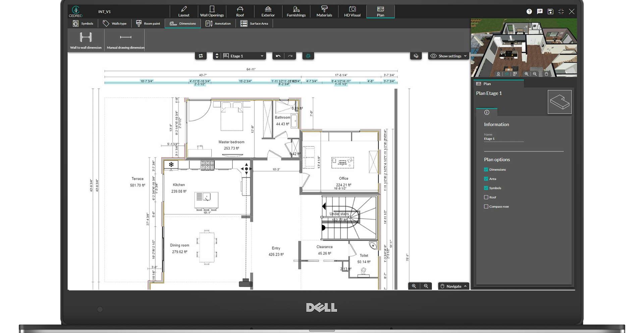Open the Etage 1 floor dropdown
644x333 pixels.
pyautogui.click(x=244, y=56)
